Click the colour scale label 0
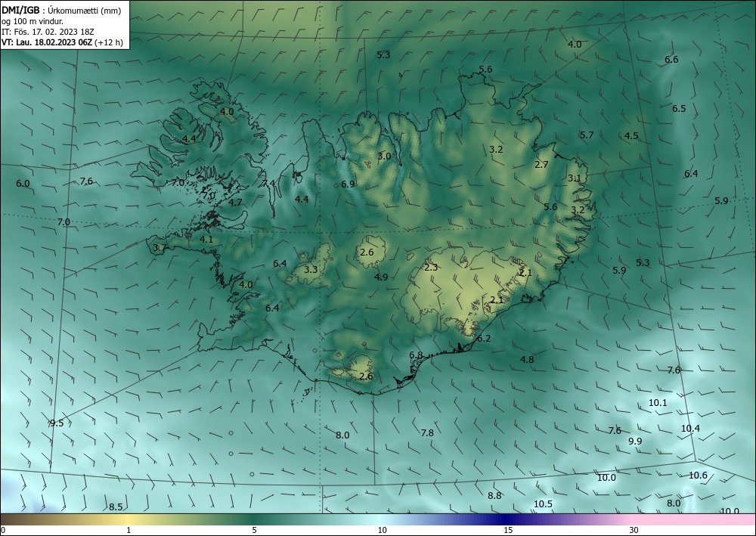Screen dimensions: 756x536 [3, 530]
